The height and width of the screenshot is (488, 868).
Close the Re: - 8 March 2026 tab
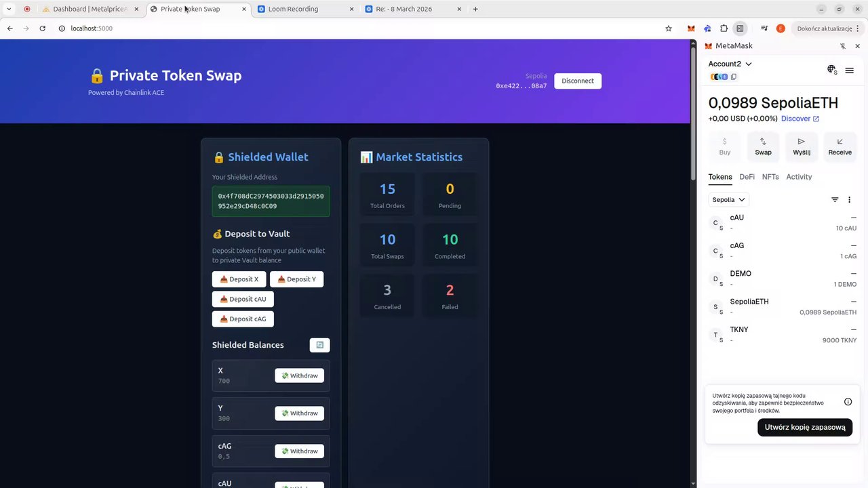coord(460,9)
